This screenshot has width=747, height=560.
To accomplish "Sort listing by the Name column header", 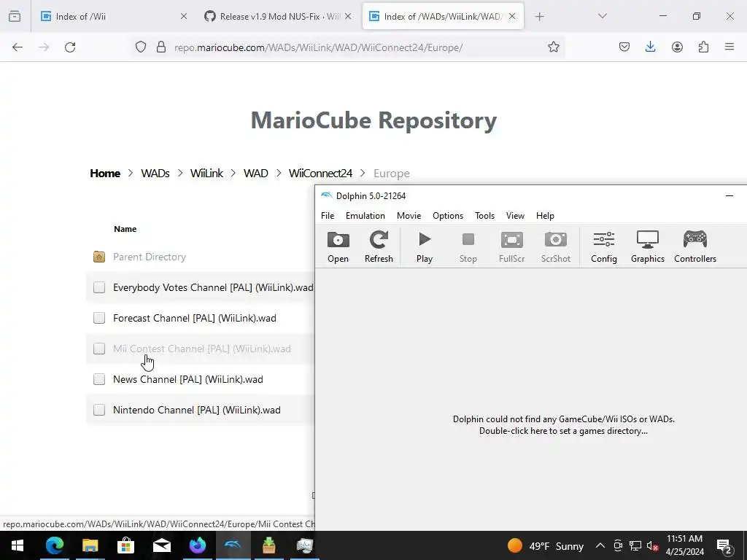I will (x=125, y=229).
